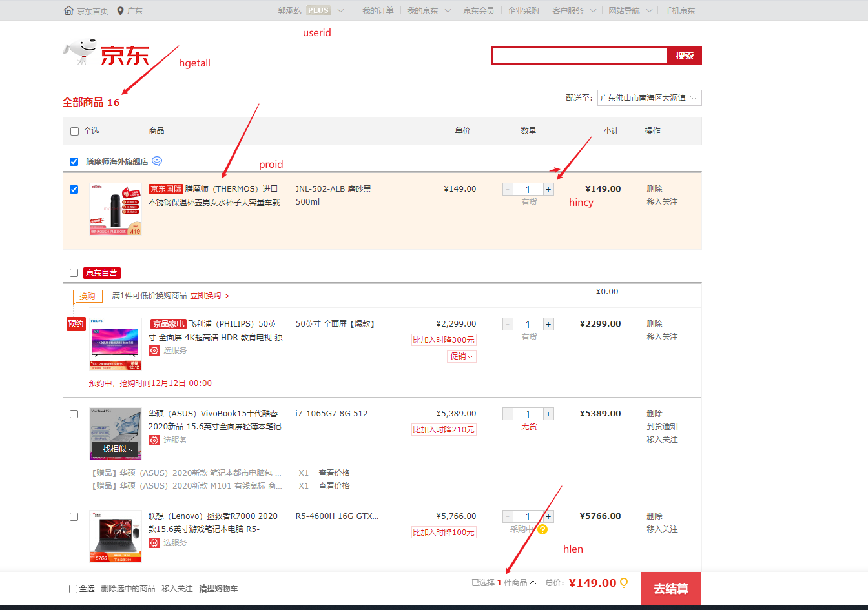The image size is (868, 610).
Task: Increase ASUS VivoBook quantity with plus
Action: [x=548, y=414]
